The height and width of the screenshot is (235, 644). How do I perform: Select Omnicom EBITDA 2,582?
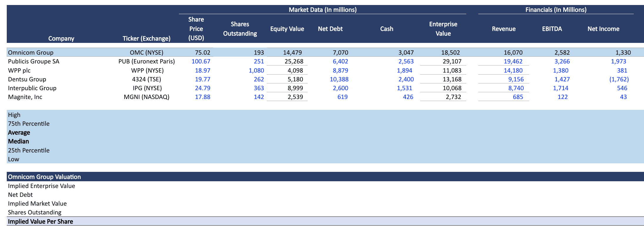click(x=562, y=53)
